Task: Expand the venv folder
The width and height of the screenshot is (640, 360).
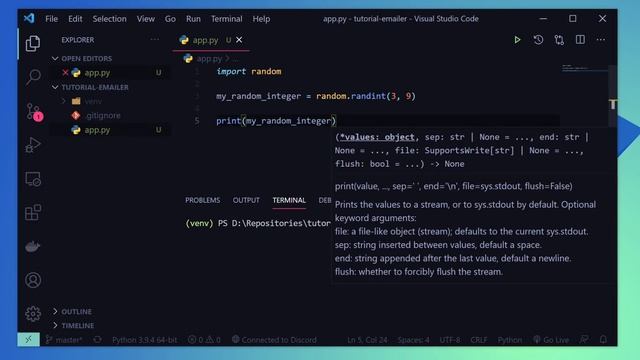Action: click(x=93, y=101)
